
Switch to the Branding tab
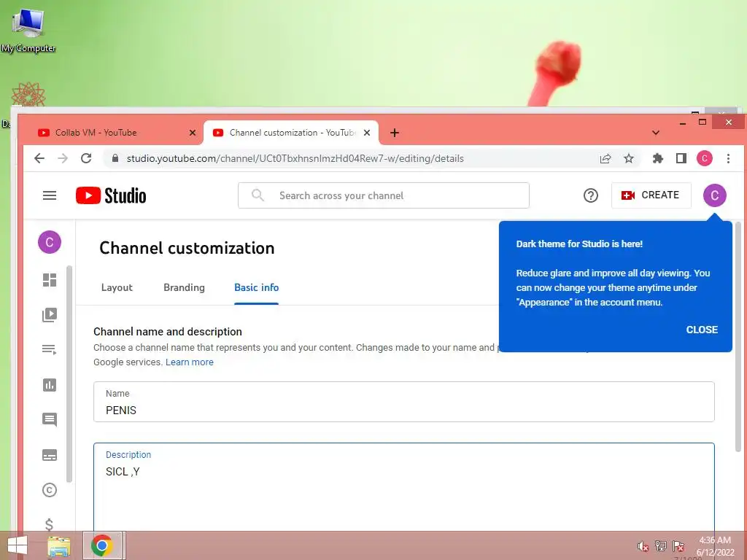click(x=184, y=287)
